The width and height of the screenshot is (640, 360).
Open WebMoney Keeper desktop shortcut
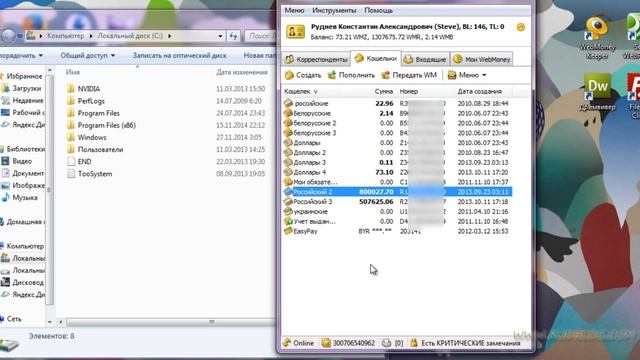pyautogui.click(x=597, y=38)
